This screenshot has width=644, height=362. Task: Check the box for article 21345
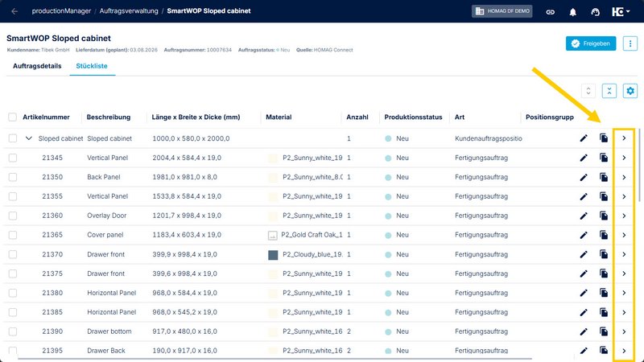pyautogui.click(x=13, y=158)
